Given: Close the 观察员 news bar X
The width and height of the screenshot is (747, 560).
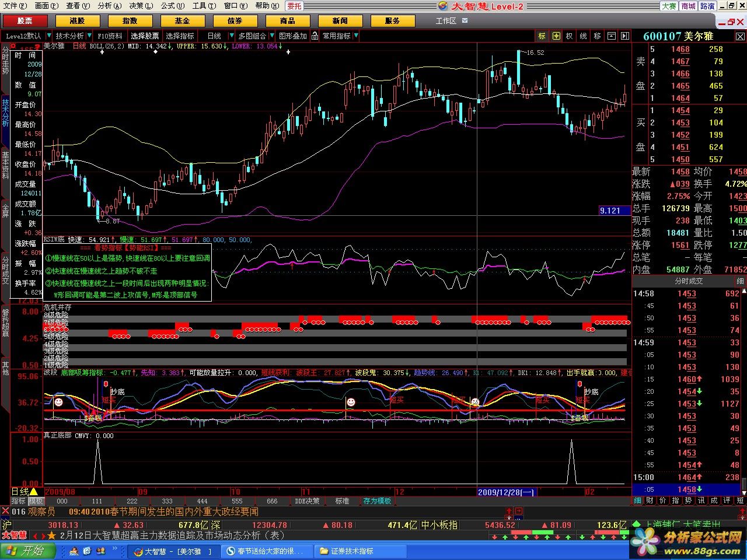Looking at the screenshot, I should 5,512.
